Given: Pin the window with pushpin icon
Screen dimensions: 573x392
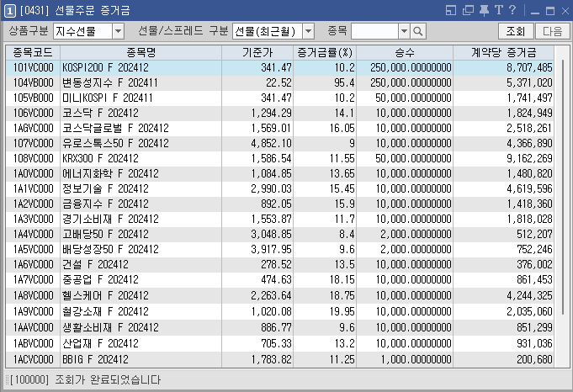Looking at the screenshot, I should [x=484, y=10].
